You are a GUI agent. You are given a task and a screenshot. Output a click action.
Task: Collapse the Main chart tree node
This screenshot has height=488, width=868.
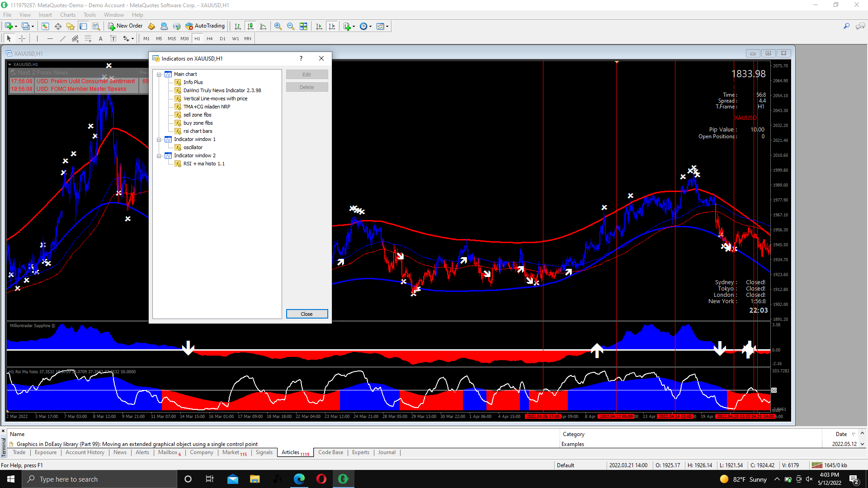159,75
